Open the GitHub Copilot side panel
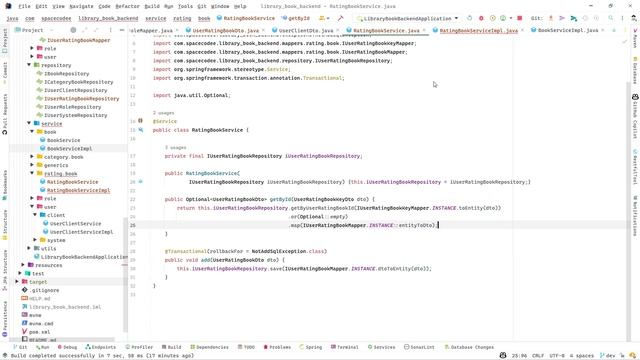The width and height of the screenshot is (640, 360). (x=635, y=116)
